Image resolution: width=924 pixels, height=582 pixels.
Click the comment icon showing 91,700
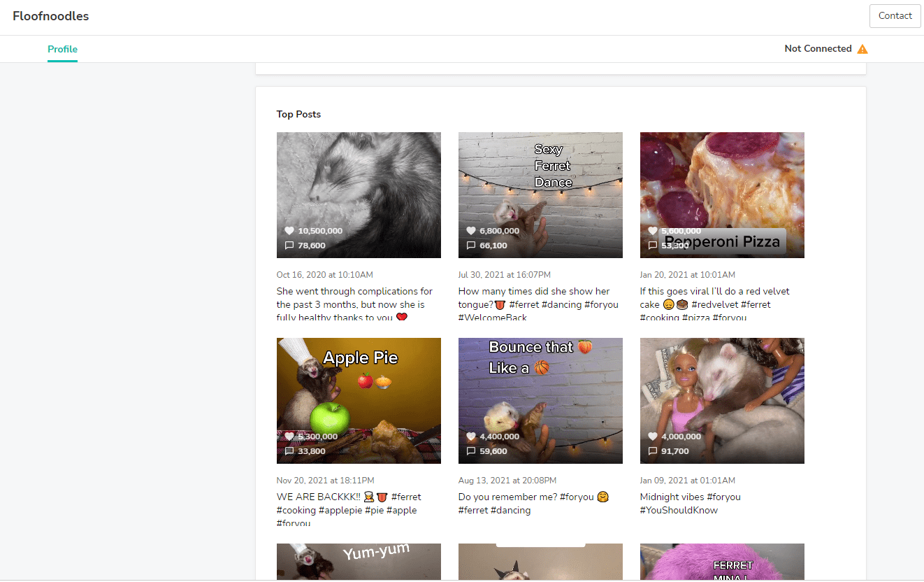(653, 451)
